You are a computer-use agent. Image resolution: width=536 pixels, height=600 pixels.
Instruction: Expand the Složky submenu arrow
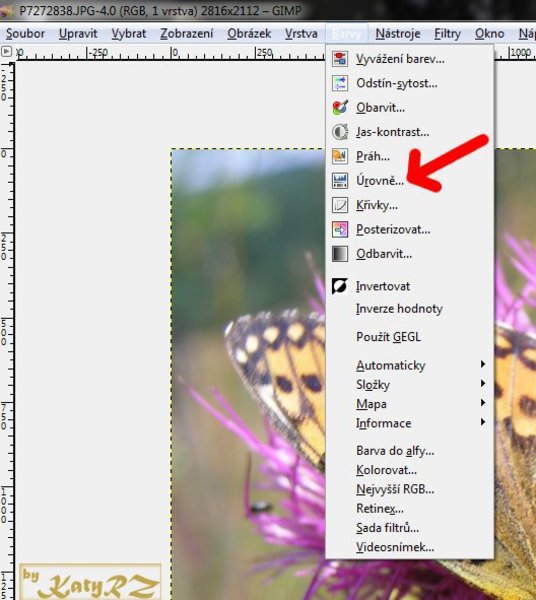click(483, 383)
